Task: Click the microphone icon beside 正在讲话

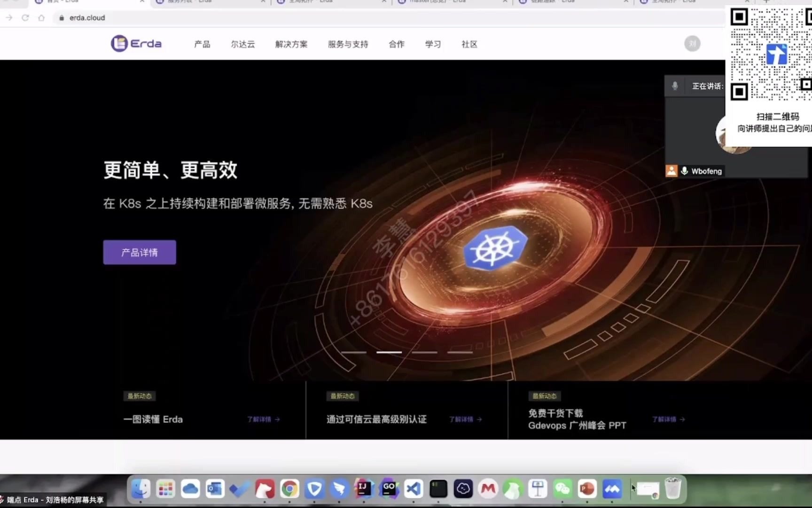Action: point(675,86)
